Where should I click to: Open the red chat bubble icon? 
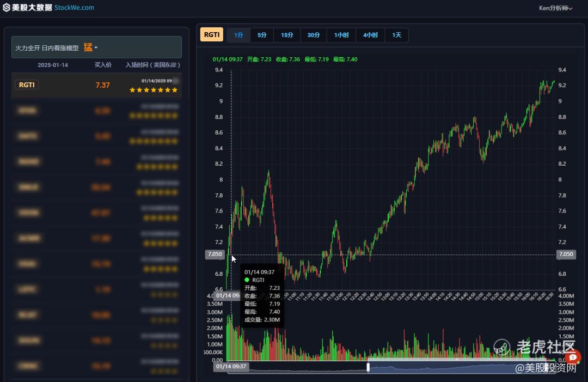click(x=572, y=357)
